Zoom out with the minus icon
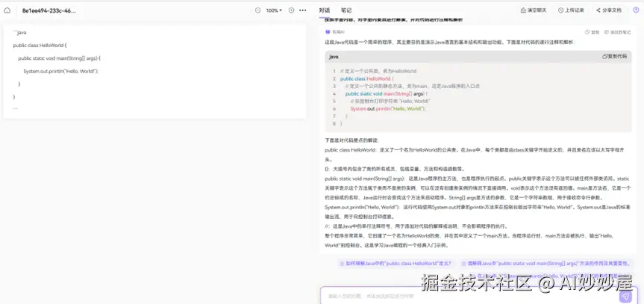Viewport: 644px width, 304px height. (x=258, y=10)
